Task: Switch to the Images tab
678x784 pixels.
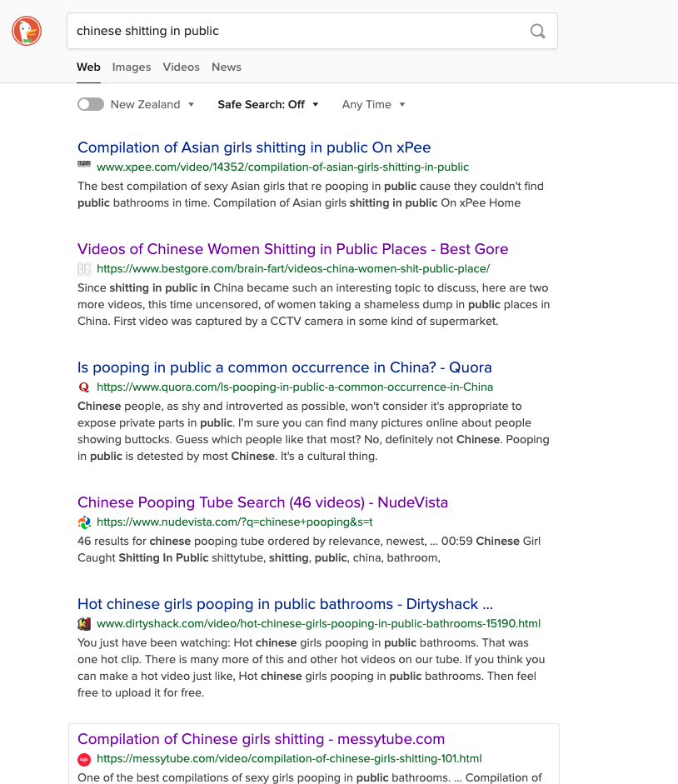Action: pyautogui.click(x=132, y=67)
